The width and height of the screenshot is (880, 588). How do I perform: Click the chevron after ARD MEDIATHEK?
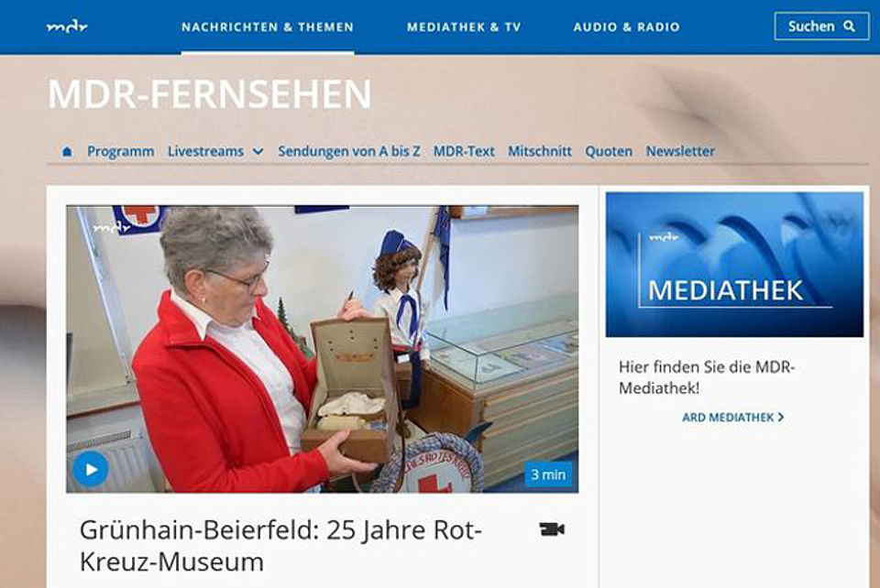click(781, 417)
